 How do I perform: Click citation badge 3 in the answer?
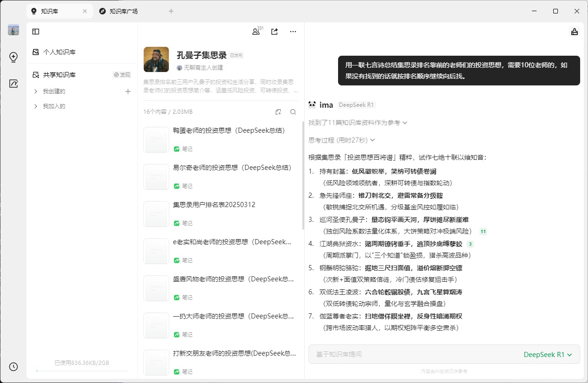point(470,244)
